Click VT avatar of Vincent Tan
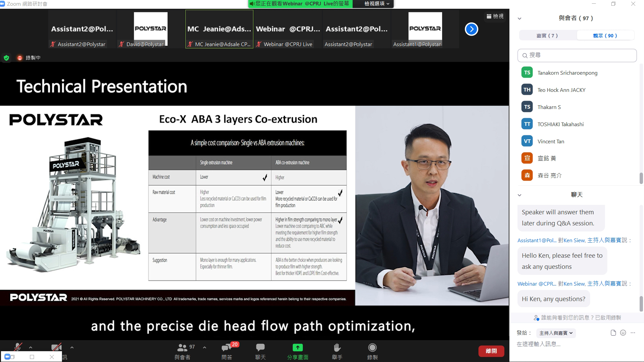This screenshot has width=644, height=362. pyautogui.click(x=527, y=141)
